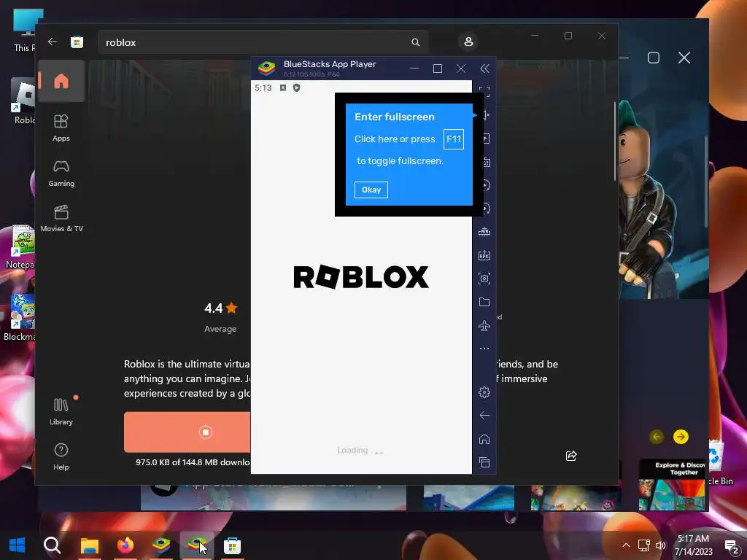Viewport: 747px width, 560px height.
Task: Open the volume control in system tray
Action: 661,545
